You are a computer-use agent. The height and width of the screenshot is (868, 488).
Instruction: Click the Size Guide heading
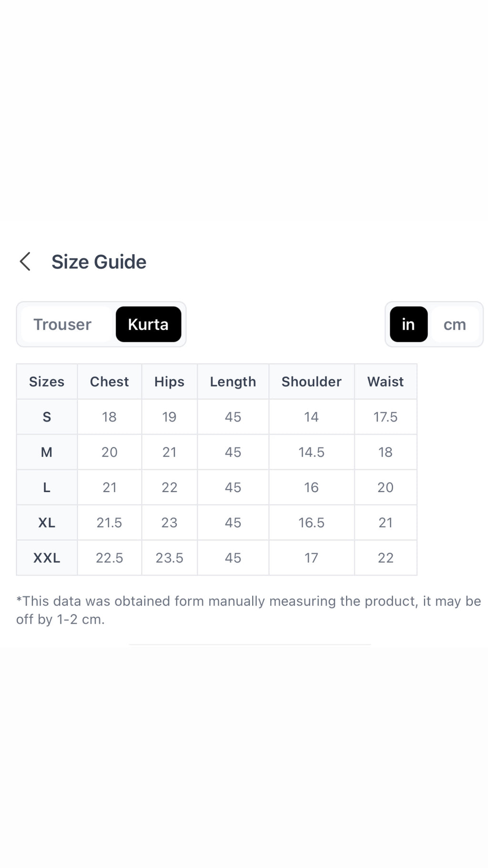(x=99, y=262)
